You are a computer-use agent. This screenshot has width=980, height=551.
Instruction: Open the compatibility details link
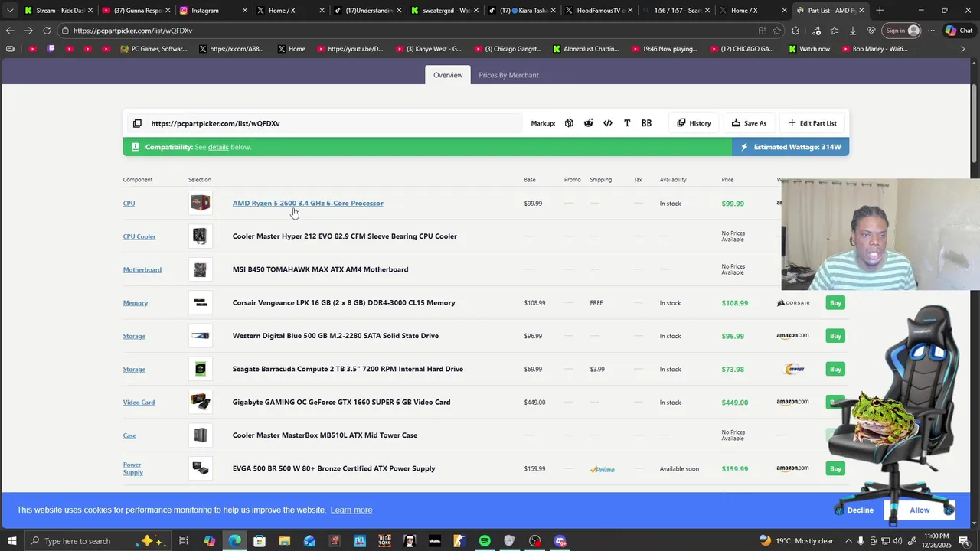(x=218, y=147)
